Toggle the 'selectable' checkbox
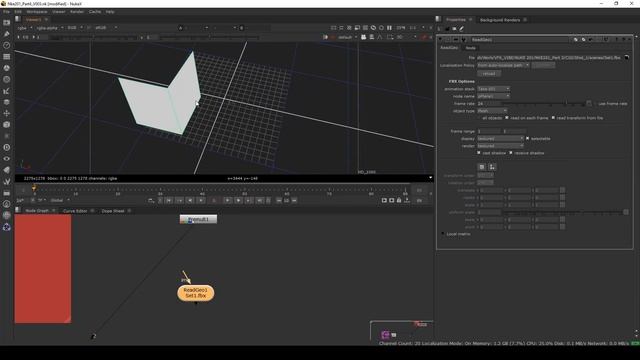The image size is (640, 360). tap(528, 139)
